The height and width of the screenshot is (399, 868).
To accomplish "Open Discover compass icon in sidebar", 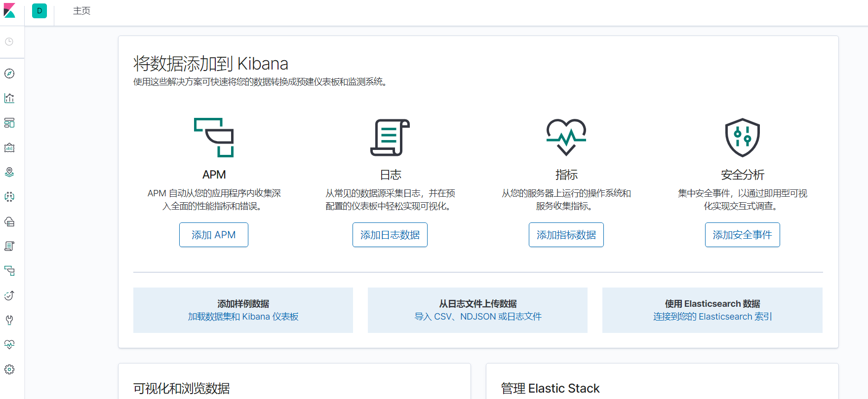I will click(x=9, y=73).
